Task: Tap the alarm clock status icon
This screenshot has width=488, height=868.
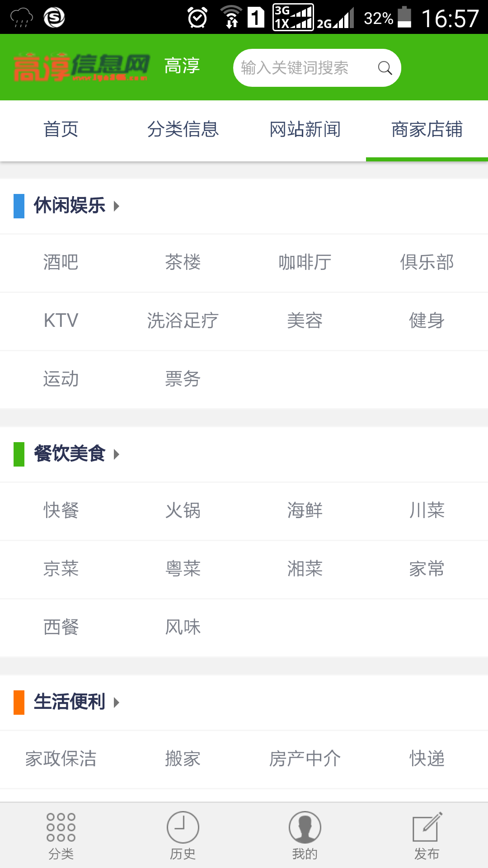Action: pyautogui.click(x=197, y=18)
